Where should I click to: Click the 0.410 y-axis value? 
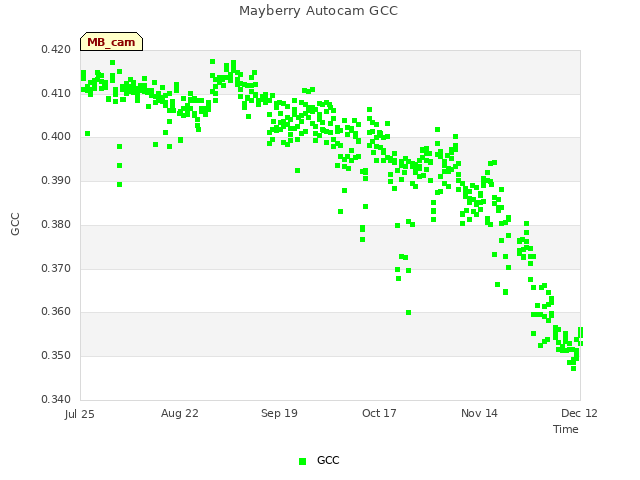pos(56,93)
